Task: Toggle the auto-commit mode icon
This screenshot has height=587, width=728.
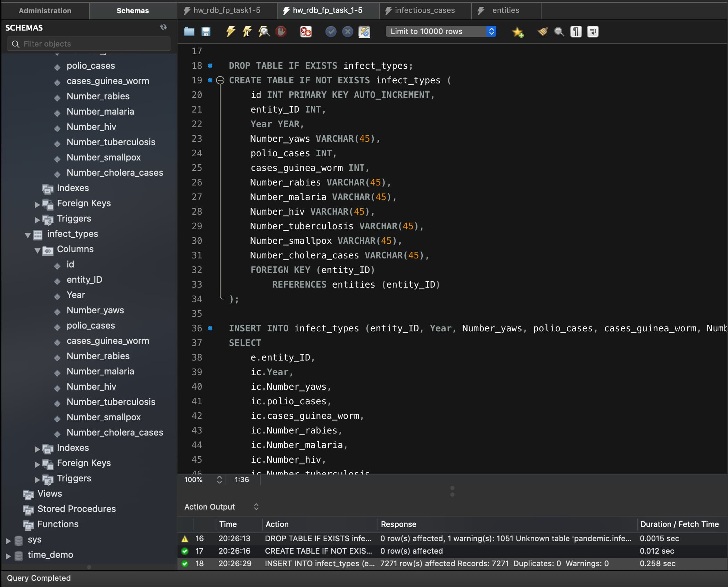Action: coord(364,32)
